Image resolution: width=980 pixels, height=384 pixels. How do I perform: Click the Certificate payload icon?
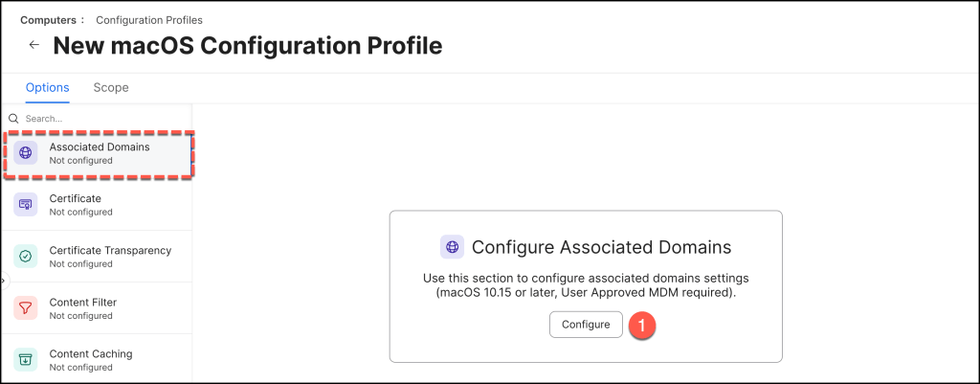26,205
